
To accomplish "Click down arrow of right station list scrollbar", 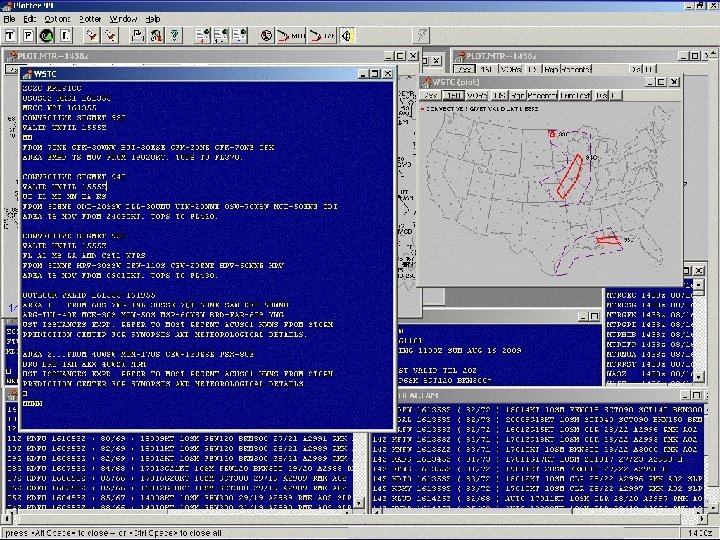I will (698, 377).
